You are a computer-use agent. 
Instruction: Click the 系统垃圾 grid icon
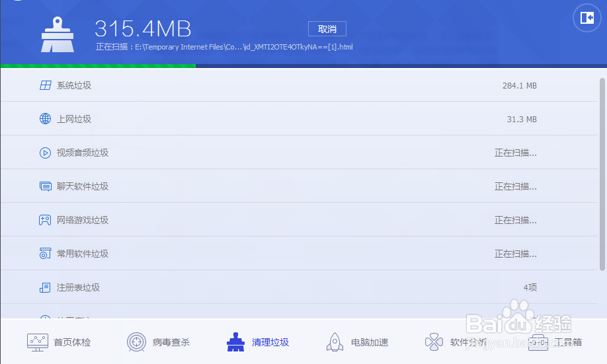coord(45,85)
